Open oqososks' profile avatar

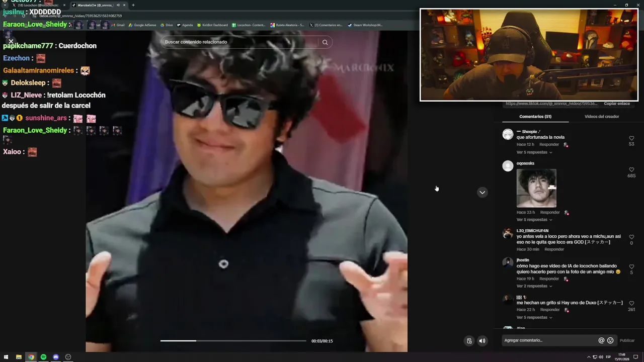click(x=508, y=166)
